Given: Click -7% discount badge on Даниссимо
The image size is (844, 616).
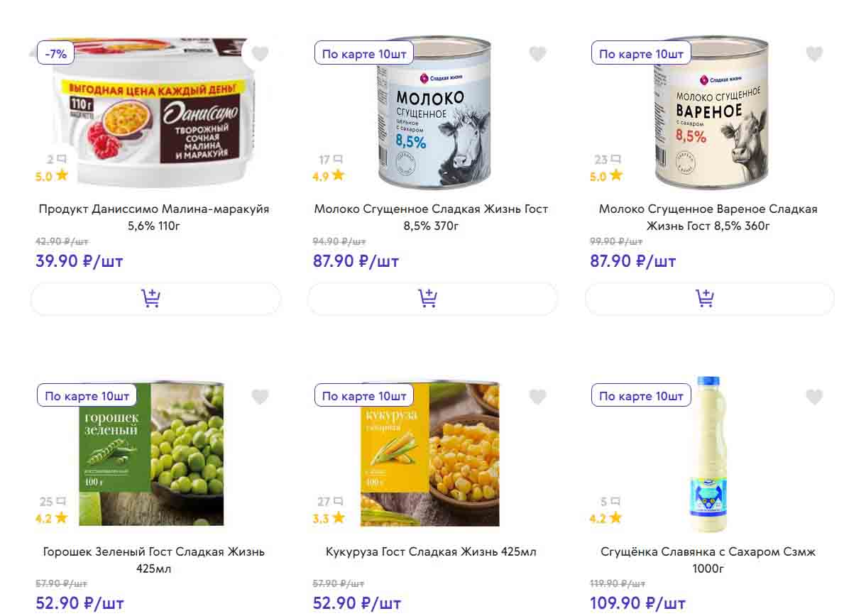Looking at the screenshot, I should [55, 53].
